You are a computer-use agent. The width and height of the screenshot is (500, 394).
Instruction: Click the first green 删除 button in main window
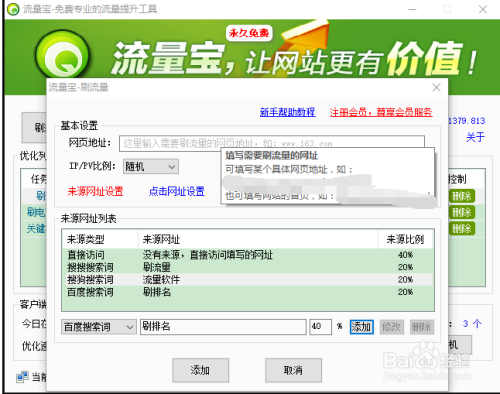click(x=462, y=196)
